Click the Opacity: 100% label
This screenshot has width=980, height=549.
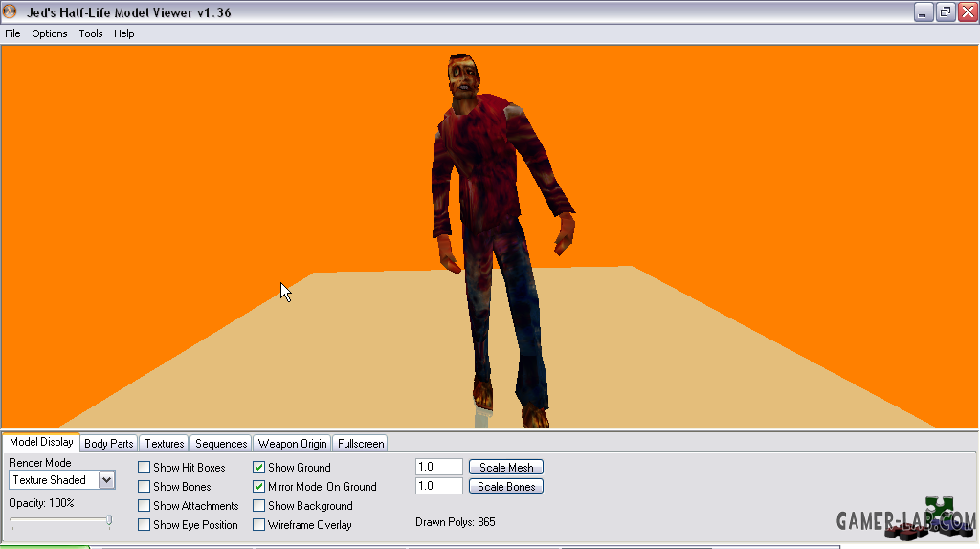pos(41,503)
